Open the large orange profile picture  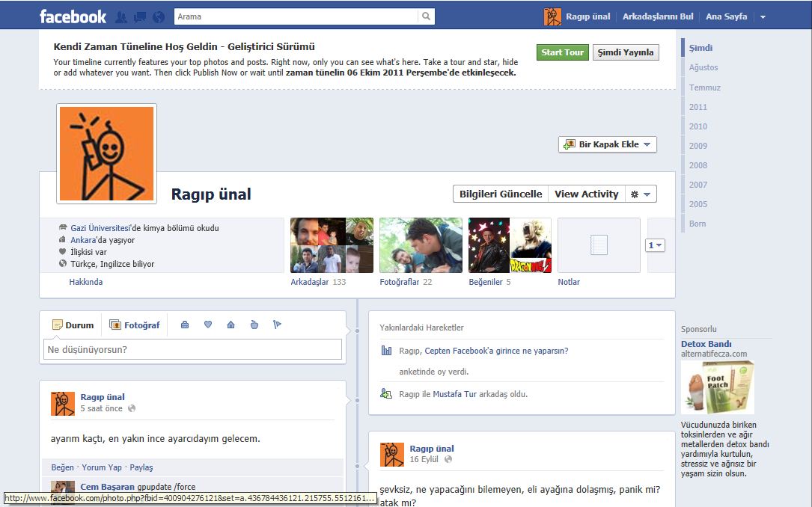[107, 153]
